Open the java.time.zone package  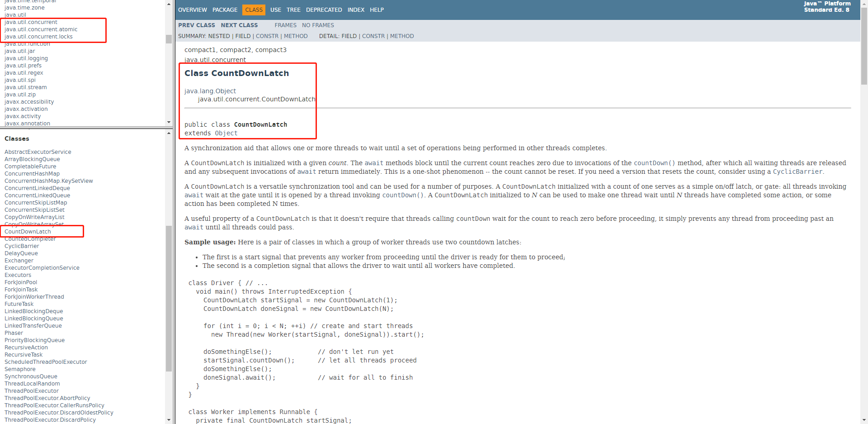25,8
